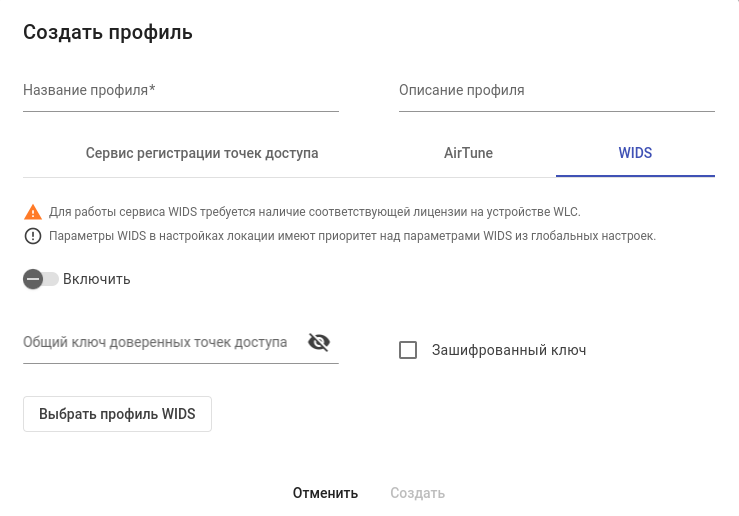Click the required asterisk after Название профиля
The width and height of the screenshot is (739, 516).
point(152,89)
